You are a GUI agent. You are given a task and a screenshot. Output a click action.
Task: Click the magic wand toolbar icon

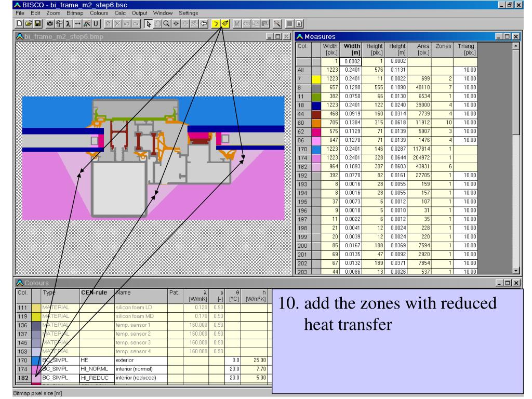277,24
